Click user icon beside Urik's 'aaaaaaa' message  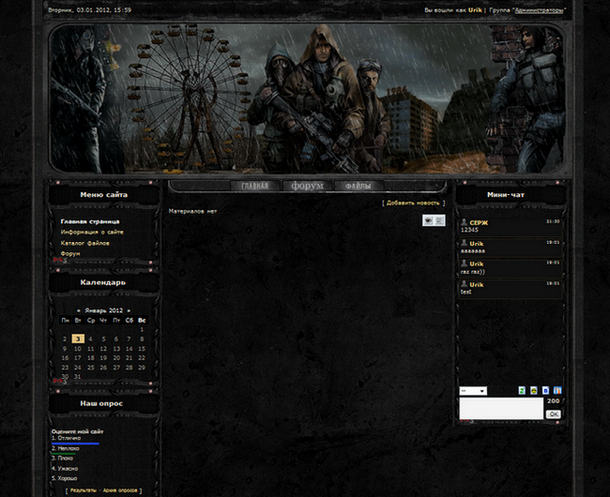point(464,243)
